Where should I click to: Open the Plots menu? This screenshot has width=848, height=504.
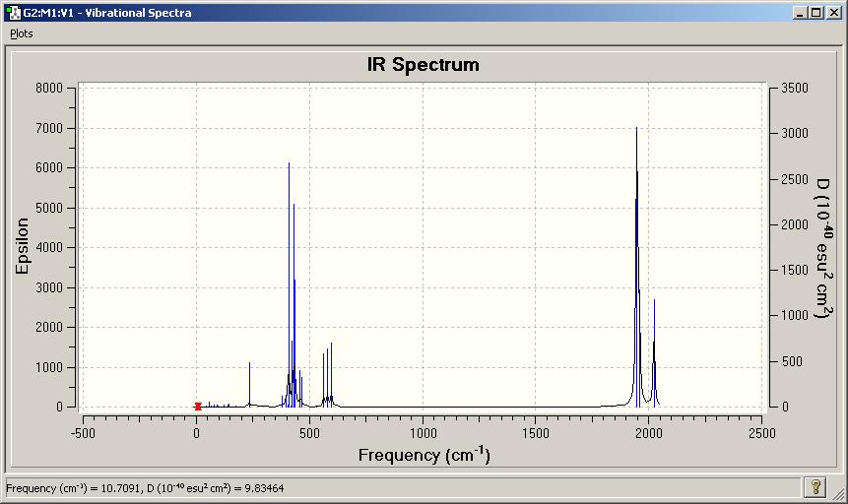(21, 33)
